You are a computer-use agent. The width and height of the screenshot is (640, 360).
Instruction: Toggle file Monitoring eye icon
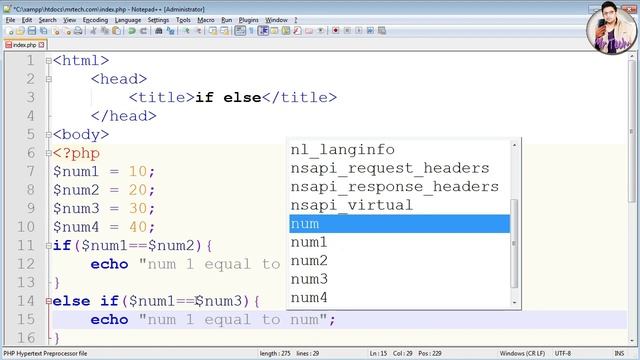321,31
